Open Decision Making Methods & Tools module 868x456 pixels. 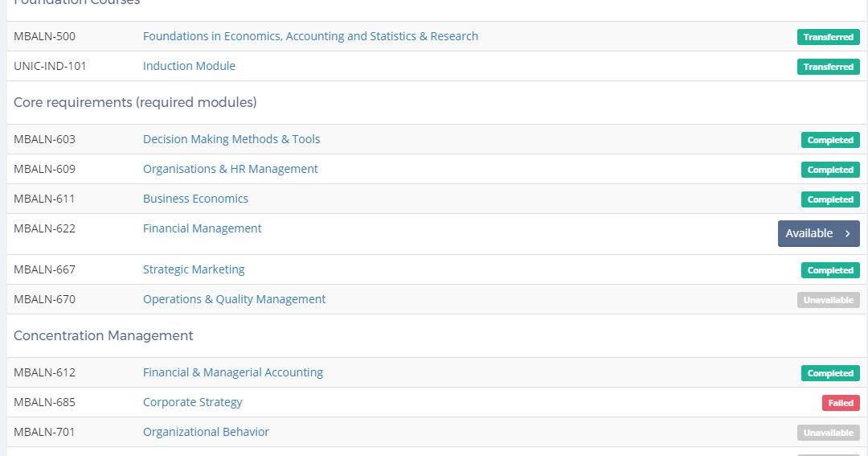[231, 139]
